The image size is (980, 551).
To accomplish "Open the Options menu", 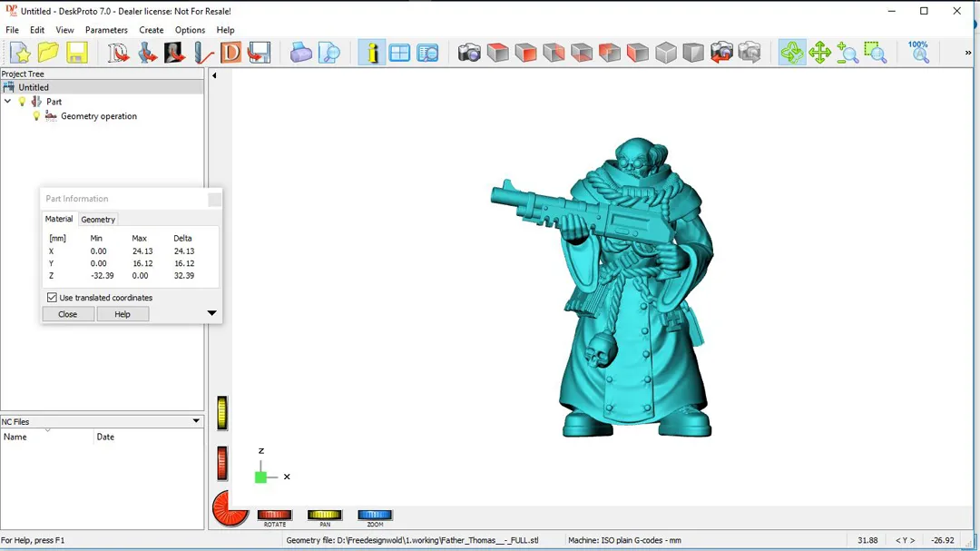I will click(x=190, y=30).
